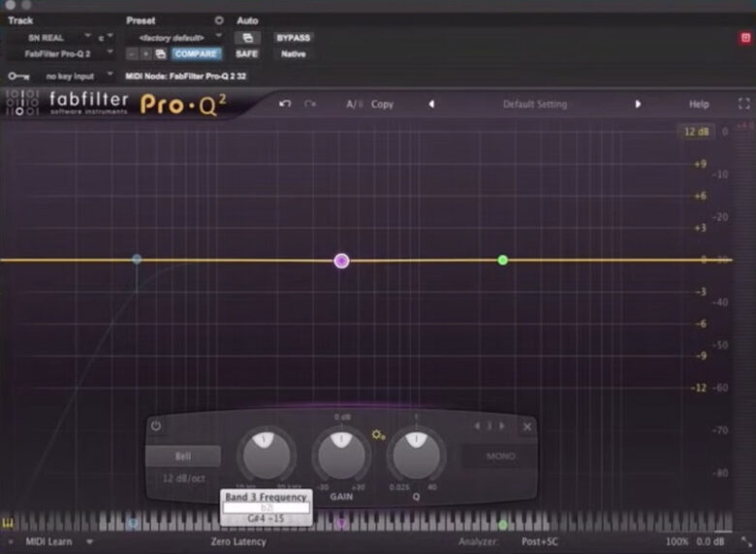The image size is (756, 554).
Task: Open the 12 dB/oct slope selector
Action: [183, 478]
